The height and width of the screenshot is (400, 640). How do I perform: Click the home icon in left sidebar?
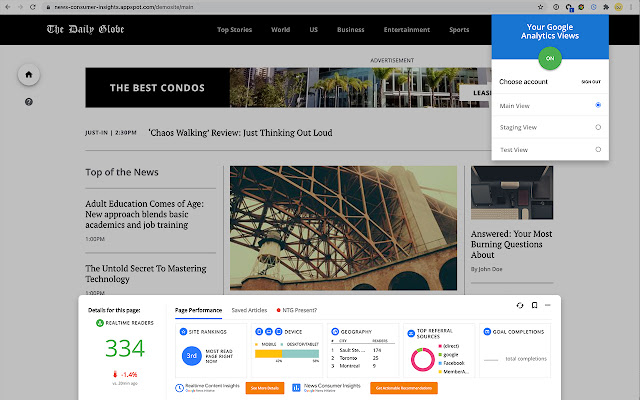[29, 75]
